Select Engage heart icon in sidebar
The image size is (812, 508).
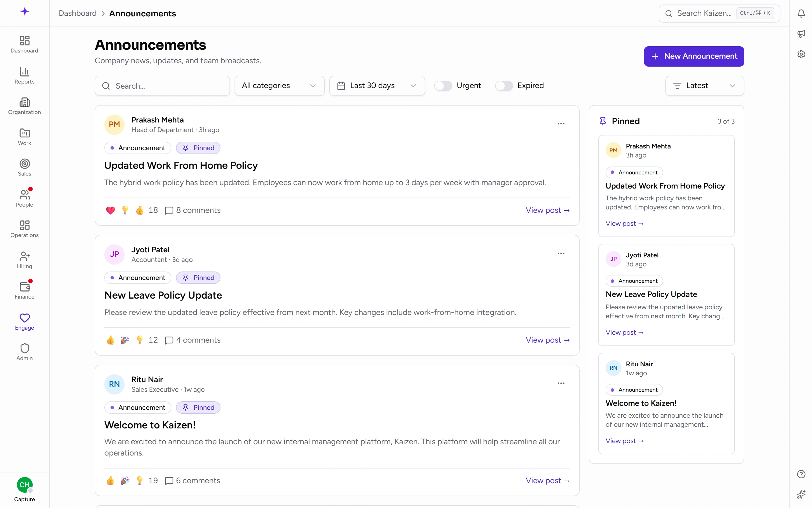click(x=25, y=318)
